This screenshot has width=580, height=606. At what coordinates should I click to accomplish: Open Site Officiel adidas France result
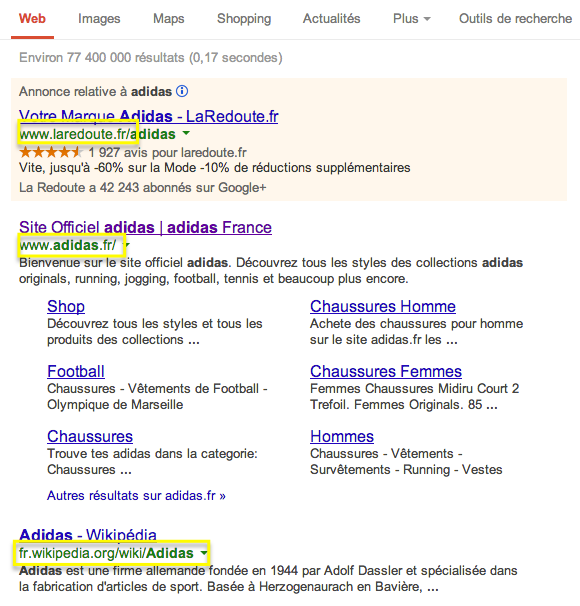click(145, 227)
